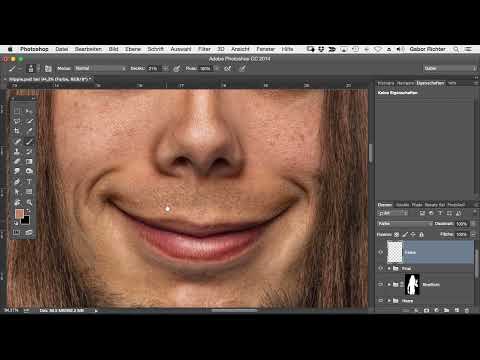Open the Filter menu
This screenshot has height=360, width=480.
[x=204, y=49]
